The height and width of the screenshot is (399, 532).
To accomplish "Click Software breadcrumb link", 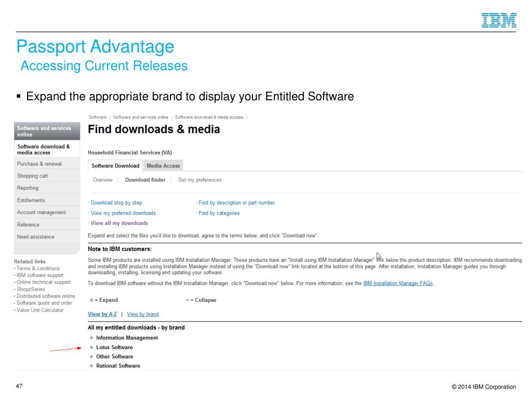I will 97,117.
